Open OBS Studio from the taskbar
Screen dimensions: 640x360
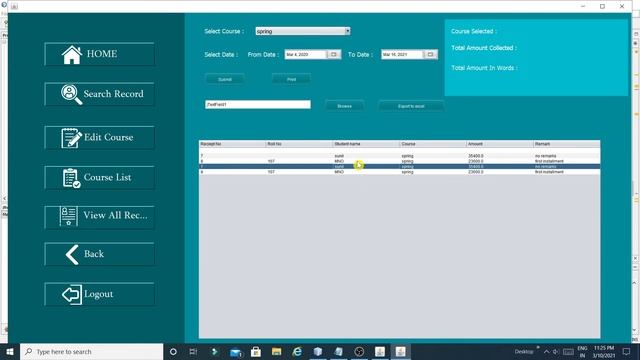(359, 351)
